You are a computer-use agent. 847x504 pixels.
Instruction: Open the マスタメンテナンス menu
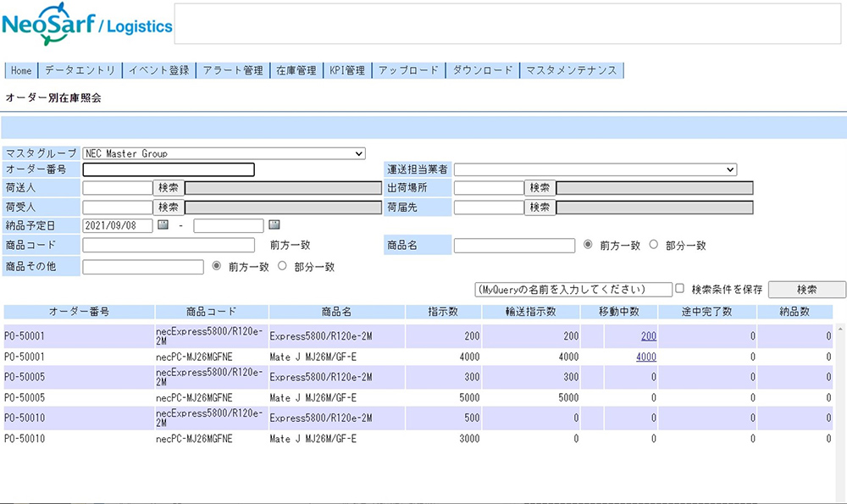pyautogui.click(x=571, y=70)
